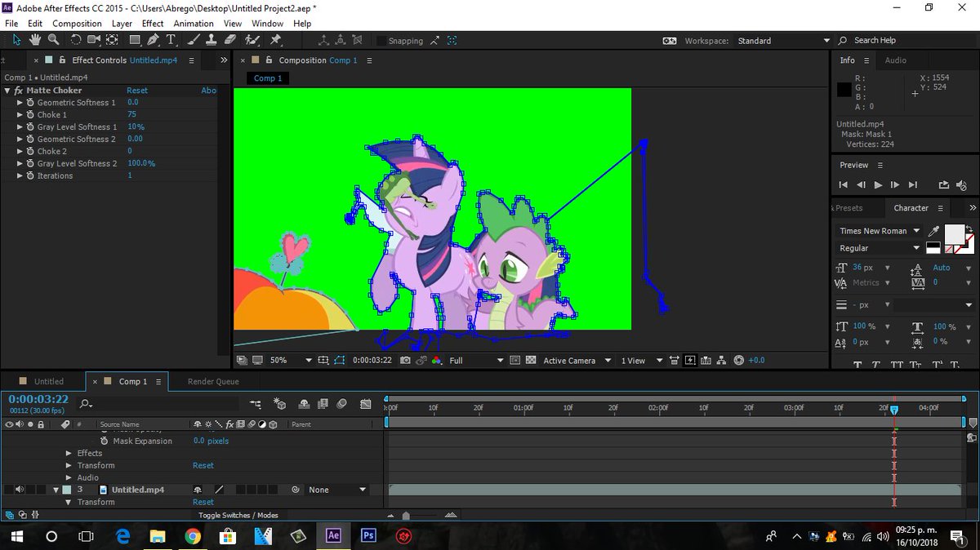Image resolution: width=980 pixels, height=550 pixels.
Task: Open the Parent None dropdown
Action: tap(337, 490)
